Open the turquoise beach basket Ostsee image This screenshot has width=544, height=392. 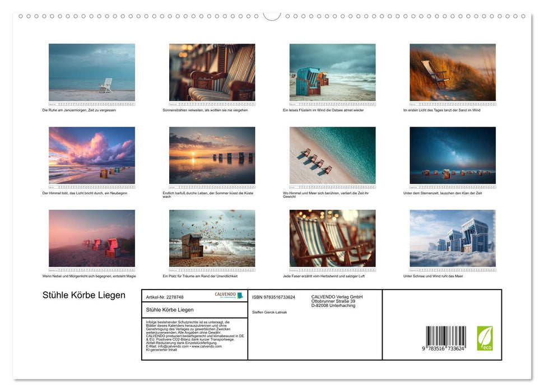[332, 72]
